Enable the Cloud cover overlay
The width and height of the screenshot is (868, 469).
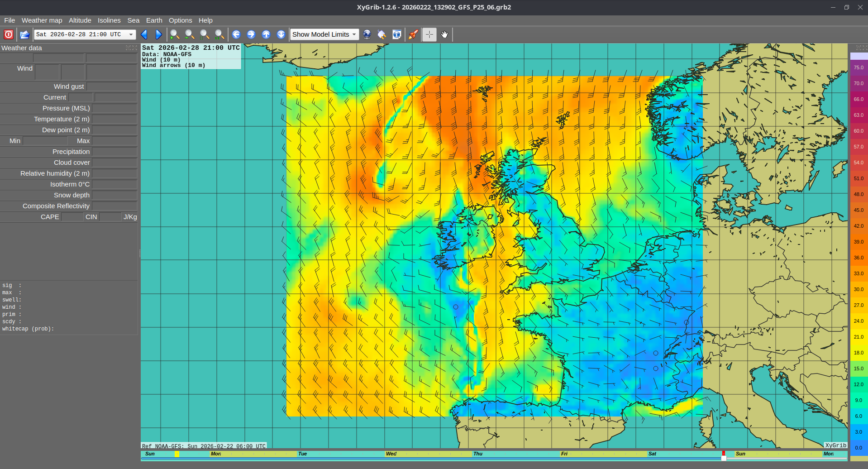click(72, 163)
